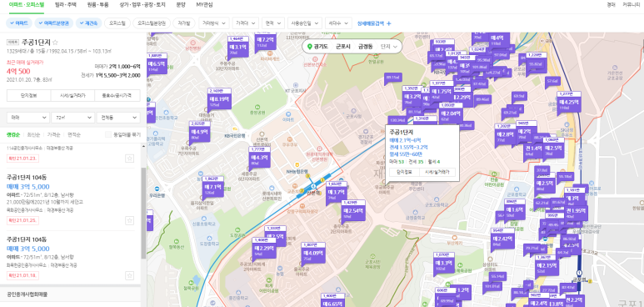
Task: Open the MY관심 tab
Action: coord(205,5)
